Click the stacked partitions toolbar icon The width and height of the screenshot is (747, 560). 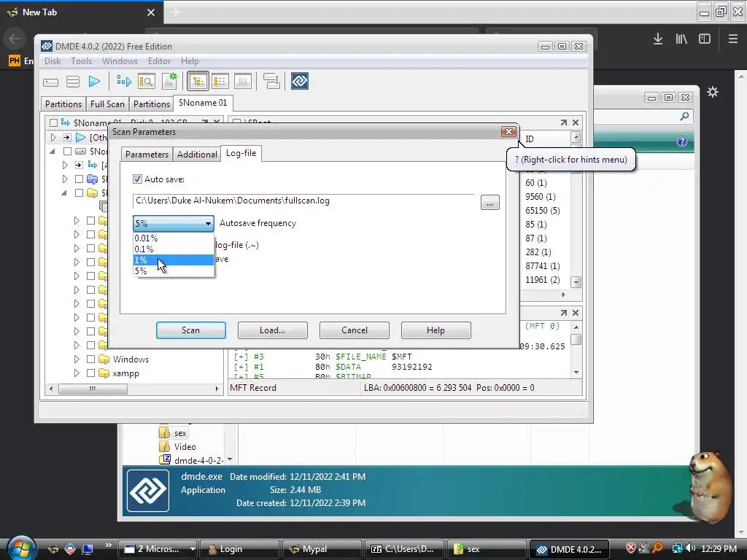tap(73, 82)
